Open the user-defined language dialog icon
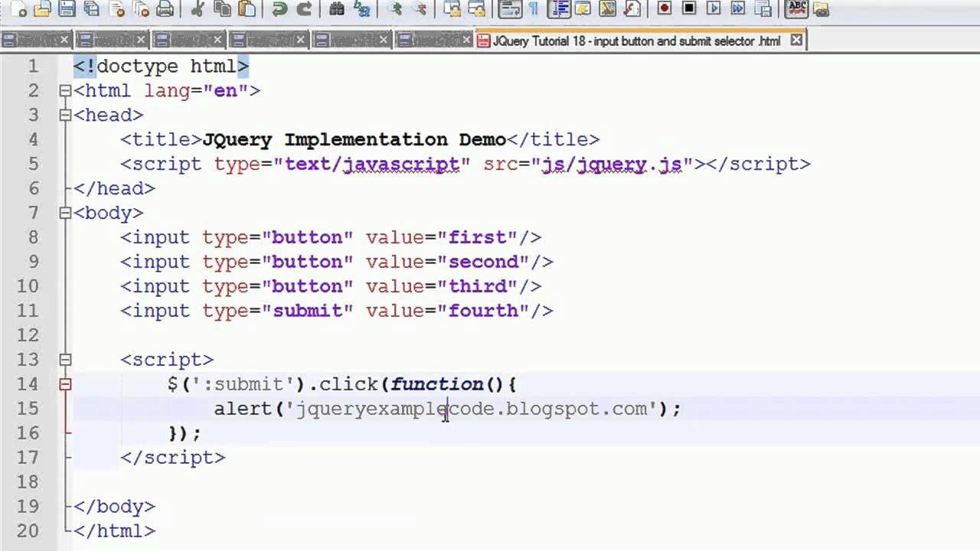The width and height of the screenshot is (980, 551). click(x=583, y=8)
